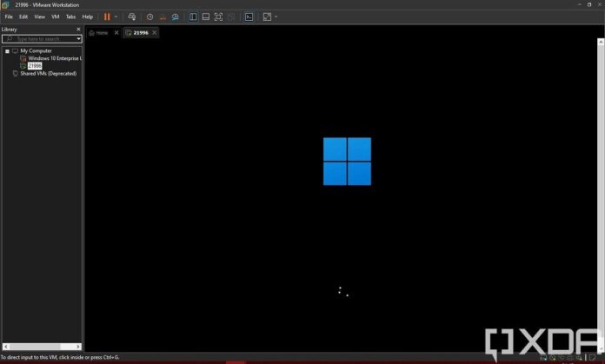
Task: Open power options dropdown beside Pause
Action: tap(116, 17)
